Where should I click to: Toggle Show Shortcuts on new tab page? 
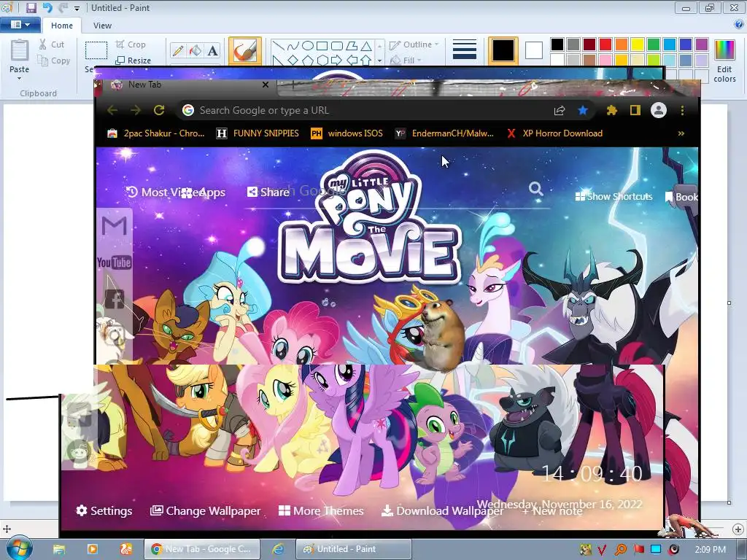pyautogui.click(x=614, y=196)
